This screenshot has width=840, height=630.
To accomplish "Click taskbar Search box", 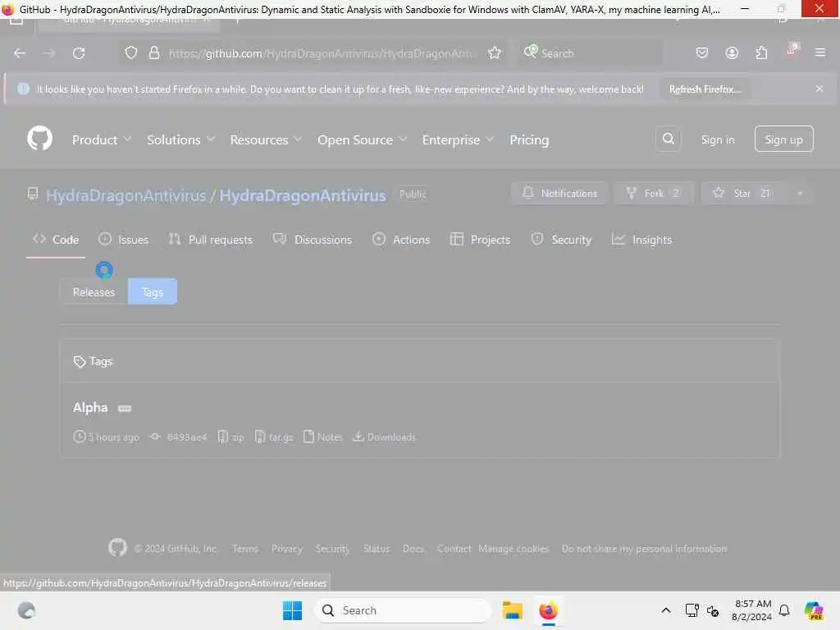I will click(402, 610).
